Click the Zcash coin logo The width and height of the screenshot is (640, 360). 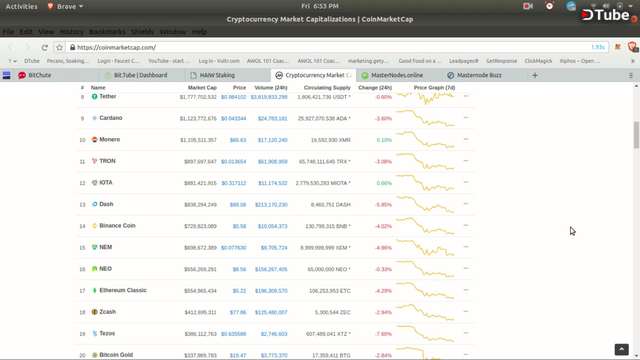pos(94,312)
